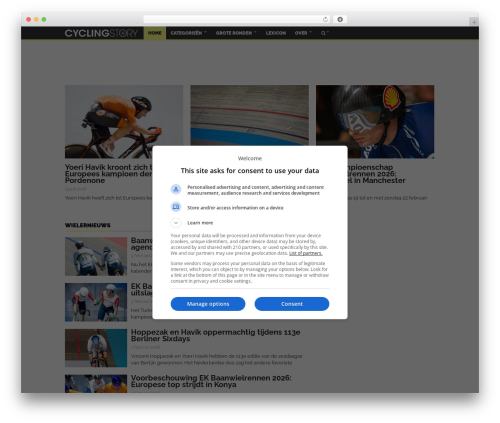This screenshot has width=500, height=423.
Task: Click the red close window button
Action: tap(29, 19)
